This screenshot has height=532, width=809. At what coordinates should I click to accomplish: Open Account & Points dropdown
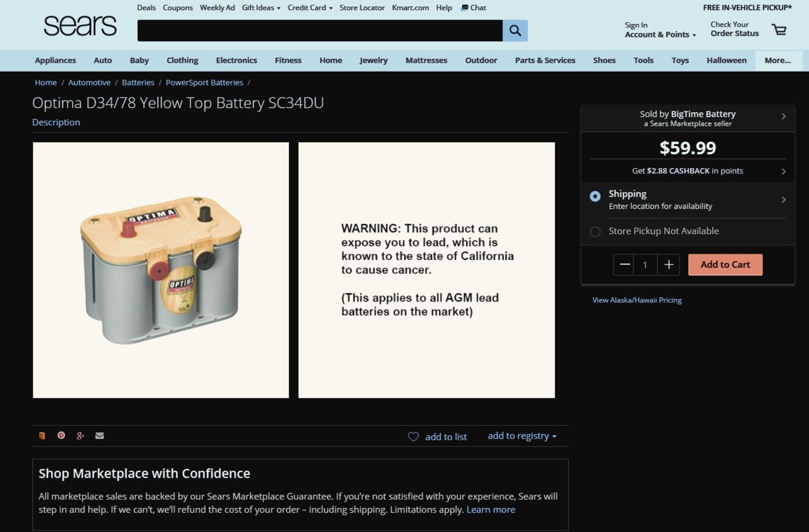point(660,34)
